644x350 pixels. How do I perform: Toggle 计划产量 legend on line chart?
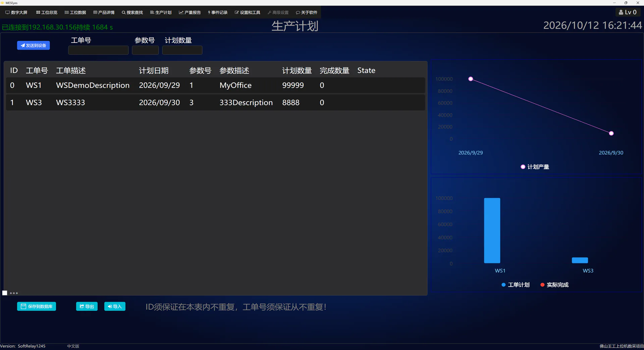pos(535,167)
